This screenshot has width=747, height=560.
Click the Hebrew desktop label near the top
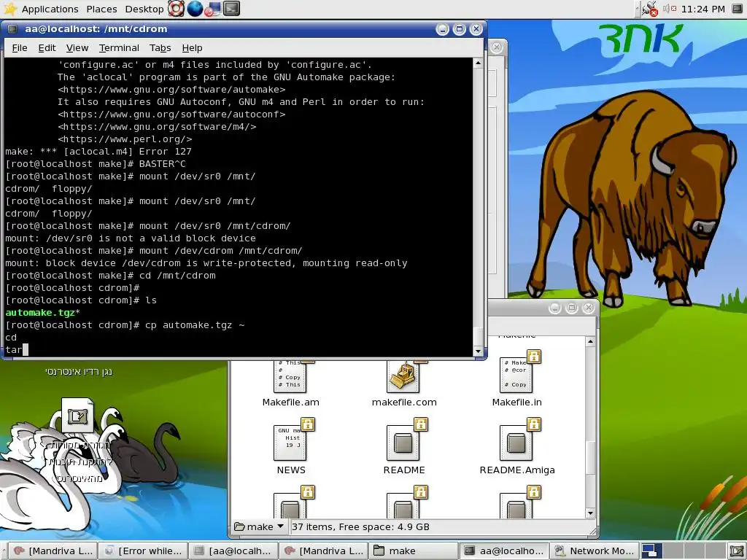click(x=79, y=371)
